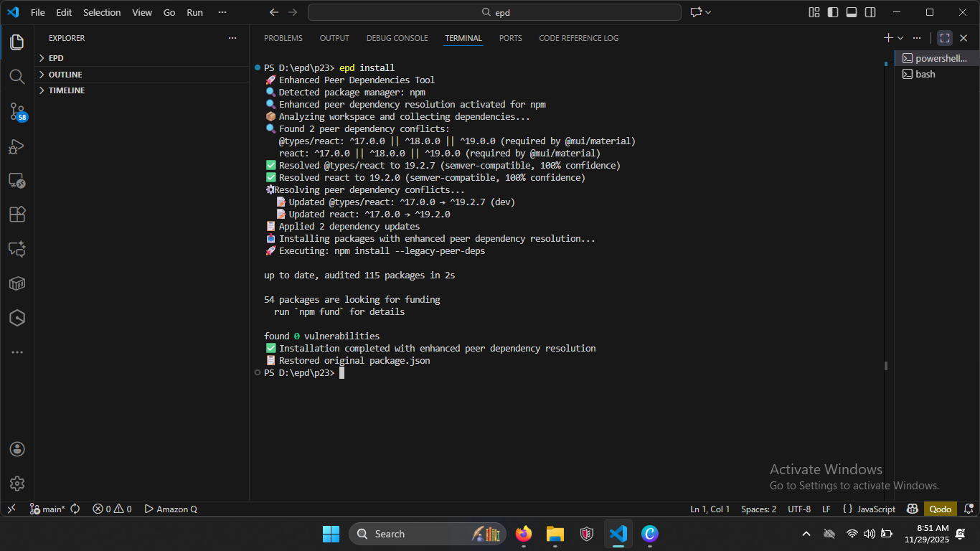Select the Extensions icon in activity bar
Screen dimensions: 980x551
(17, 214)
